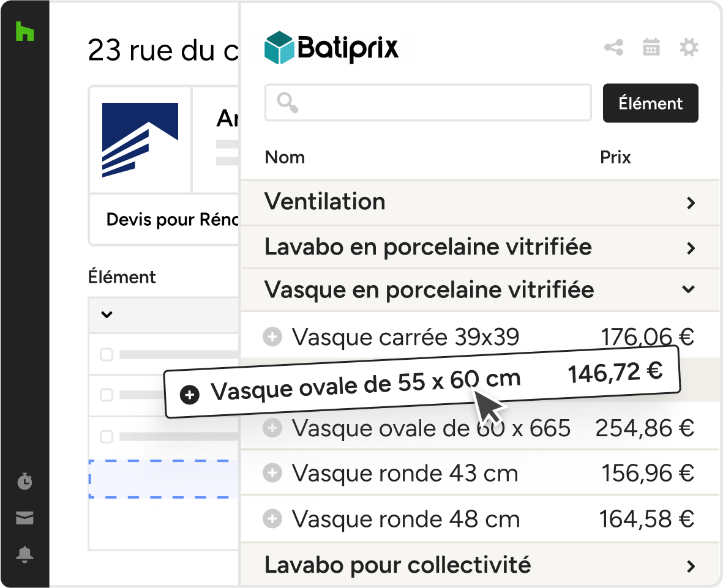Add Vasque carrée 39x39 with plus icon
This screenshot has height=588, width=723.
point(272,336)
